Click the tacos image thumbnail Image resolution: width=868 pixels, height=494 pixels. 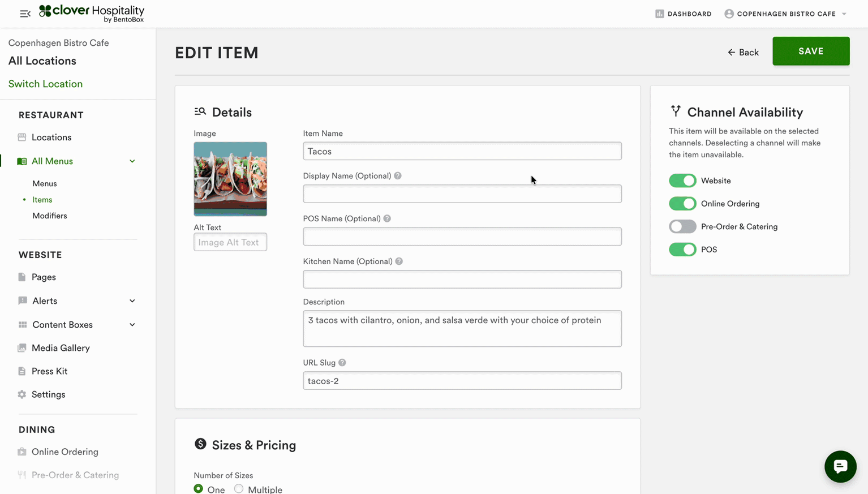230,179
